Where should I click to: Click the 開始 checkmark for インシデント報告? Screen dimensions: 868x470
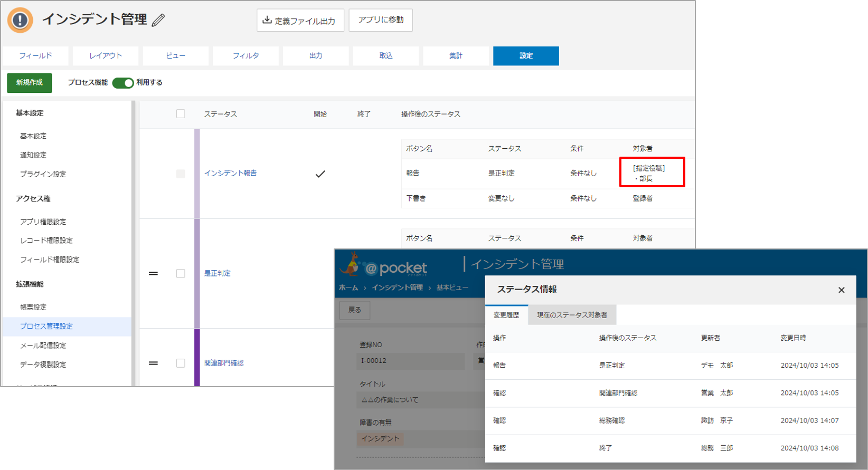click(320, 174)
